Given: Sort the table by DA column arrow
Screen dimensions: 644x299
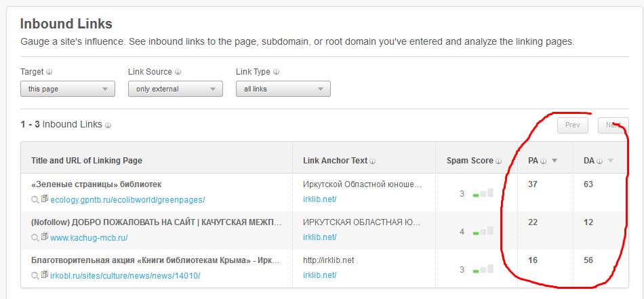Looking at the screenshot, I should [611, 161].
